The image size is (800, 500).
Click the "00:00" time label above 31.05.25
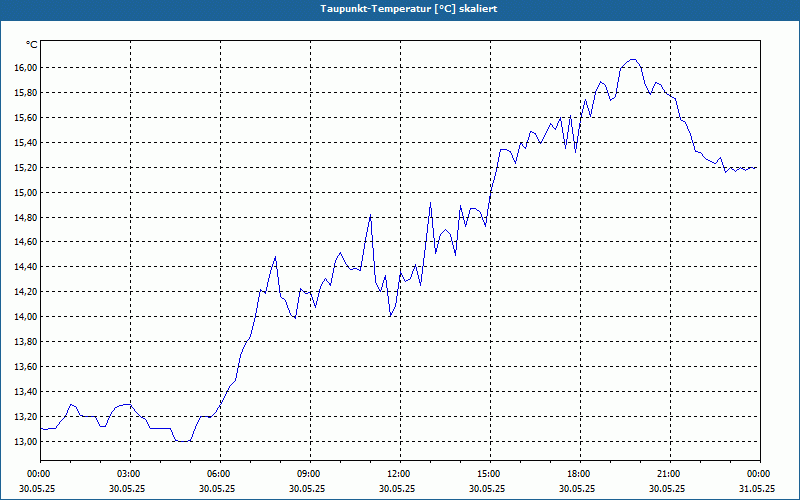tap(758, 474)
